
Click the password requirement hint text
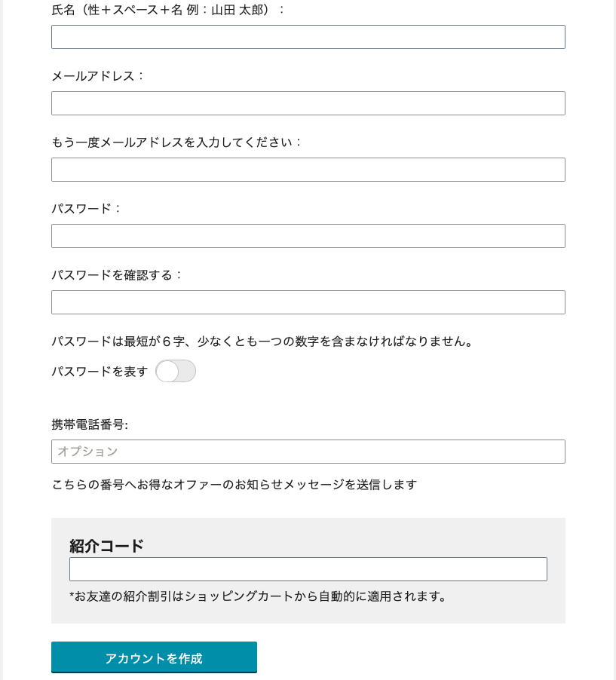click(264, 342)
